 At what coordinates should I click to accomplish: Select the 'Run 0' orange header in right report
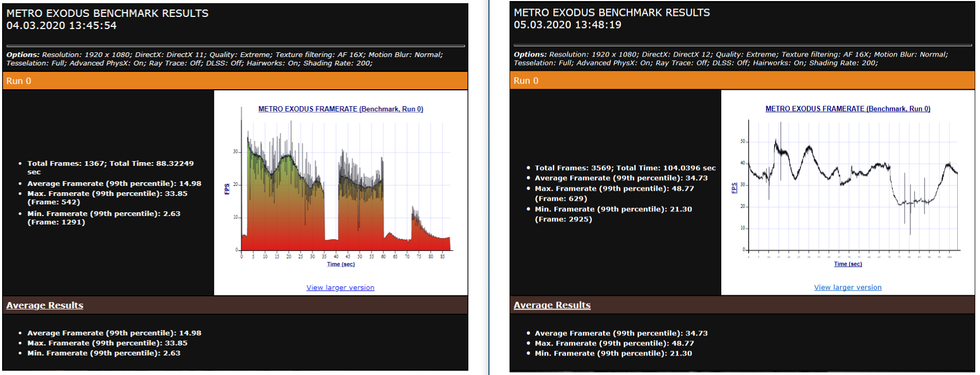pos(742,81)
